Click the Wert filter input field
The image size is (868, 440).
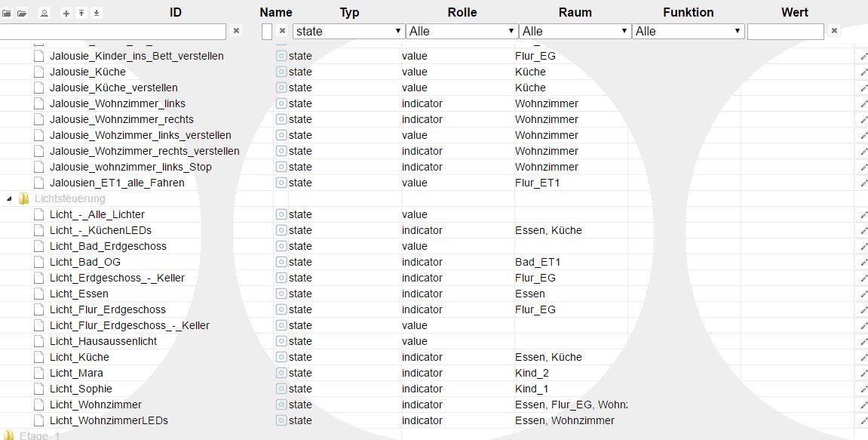click(784, 31)
